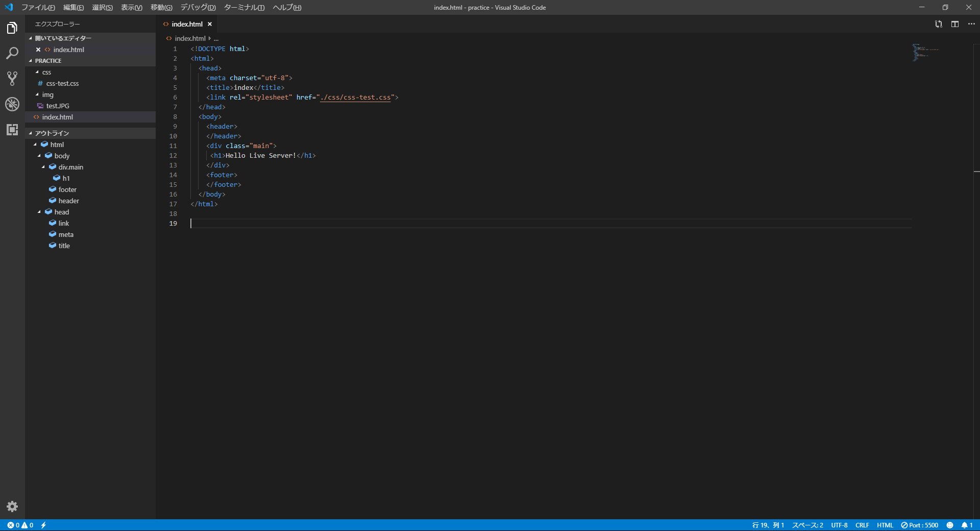
Task: Change encoding via the UTF-8 status item
Action: point(839,525)
